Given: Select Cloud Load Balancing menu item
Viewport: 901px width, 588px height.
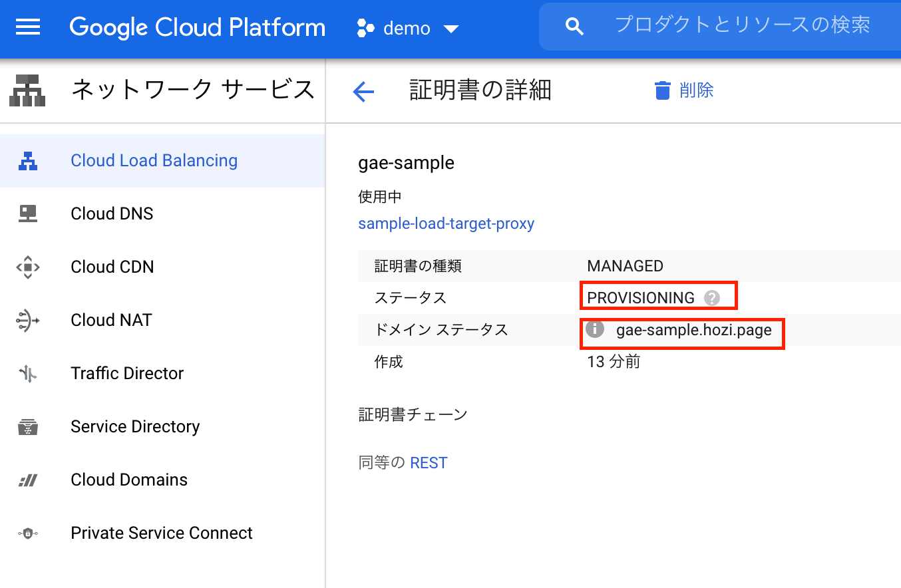Looking at the screenshot, I should 162,161.
